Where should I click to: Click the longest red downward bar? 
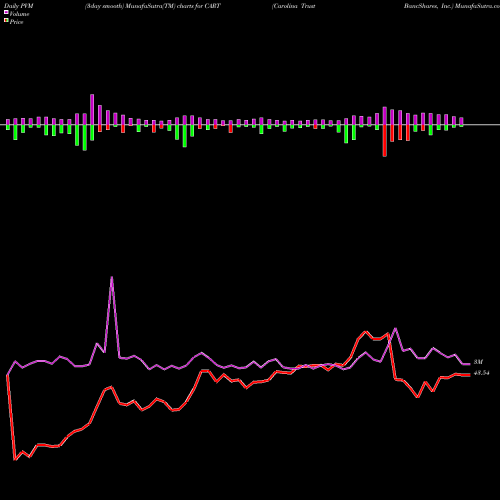tap(385, 140)
